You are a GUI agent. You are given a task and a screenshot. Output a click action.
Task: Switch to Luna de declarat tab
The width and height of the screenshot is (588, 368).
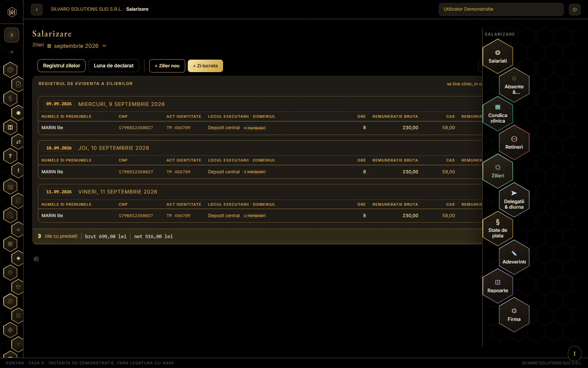pos(114,66)
